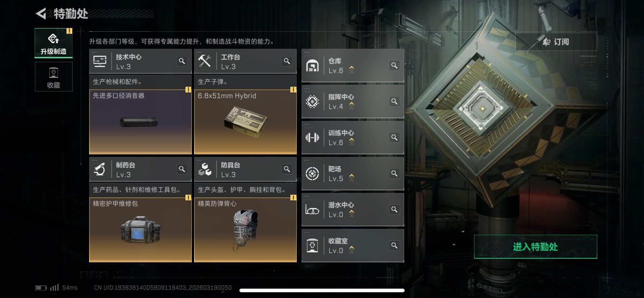Switch to the 升级制造 tab
This screenshot has width=644, height=298.
(x=54, y=43)
